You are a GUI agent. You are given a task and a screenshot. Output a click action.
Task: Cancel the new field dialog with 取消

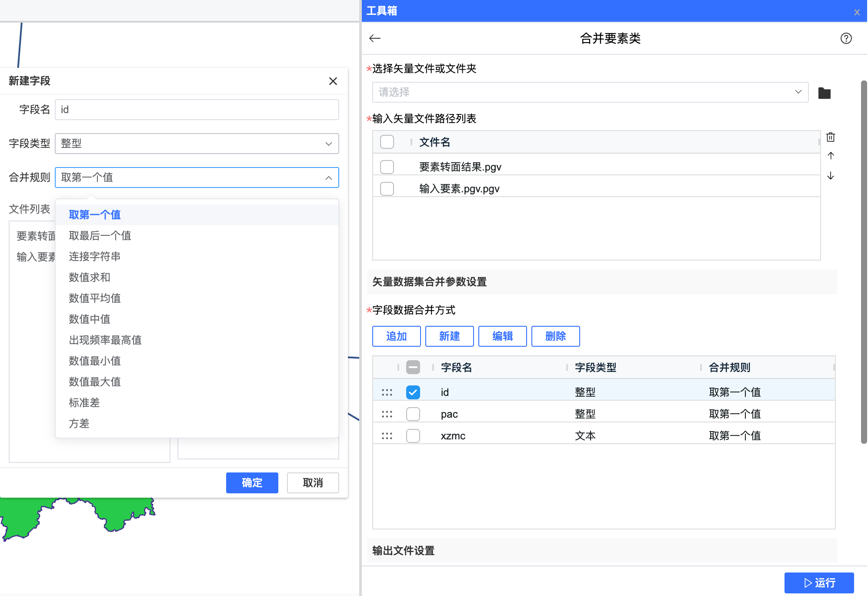point(313,483)
